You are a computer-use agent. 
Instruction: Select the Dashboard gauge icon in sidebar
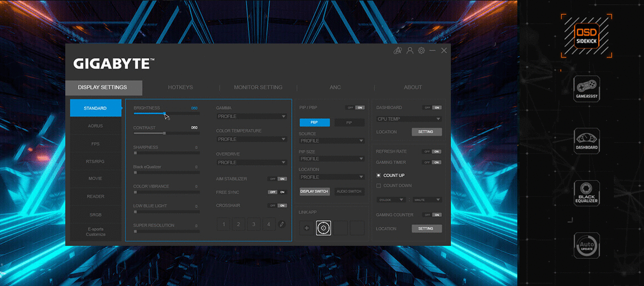click(x=587, y=141)
